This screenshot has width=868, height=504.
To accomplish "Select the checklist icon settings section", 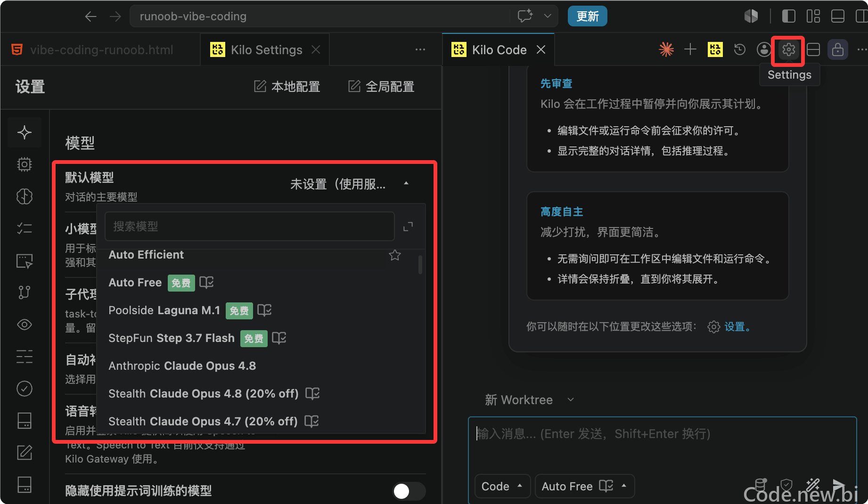I will coord(25,228).
